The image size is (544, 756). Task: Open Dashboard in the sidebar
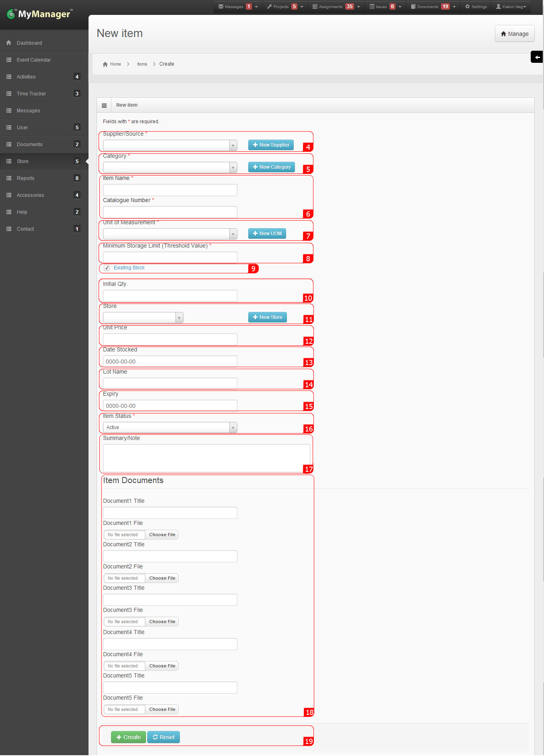[44, 43]
